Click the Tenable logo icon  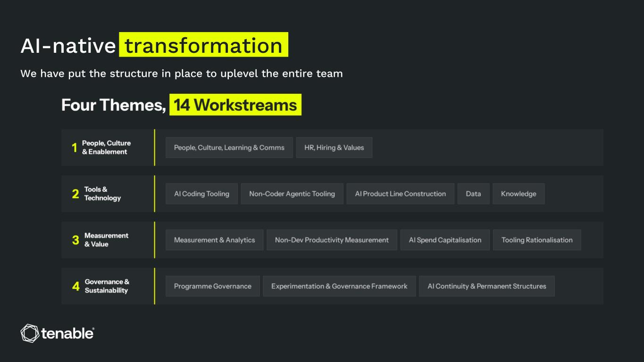click(x=29, y=333)
